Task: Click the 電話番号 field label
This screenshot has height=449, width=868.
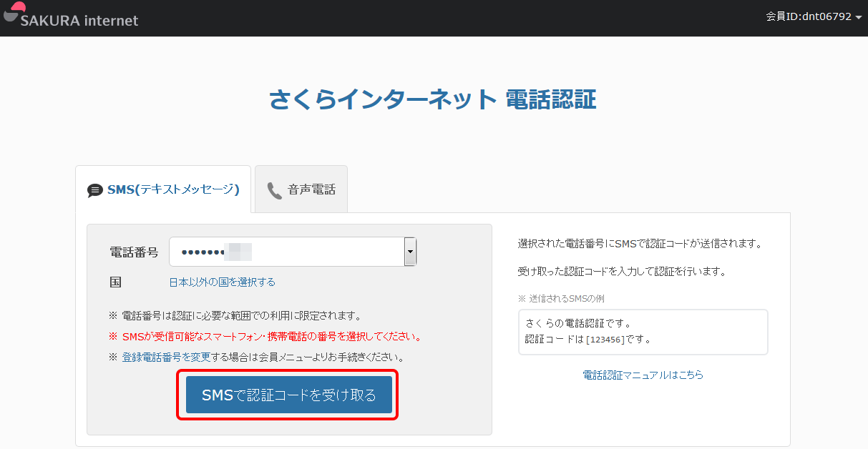Action: click(134, 252)
